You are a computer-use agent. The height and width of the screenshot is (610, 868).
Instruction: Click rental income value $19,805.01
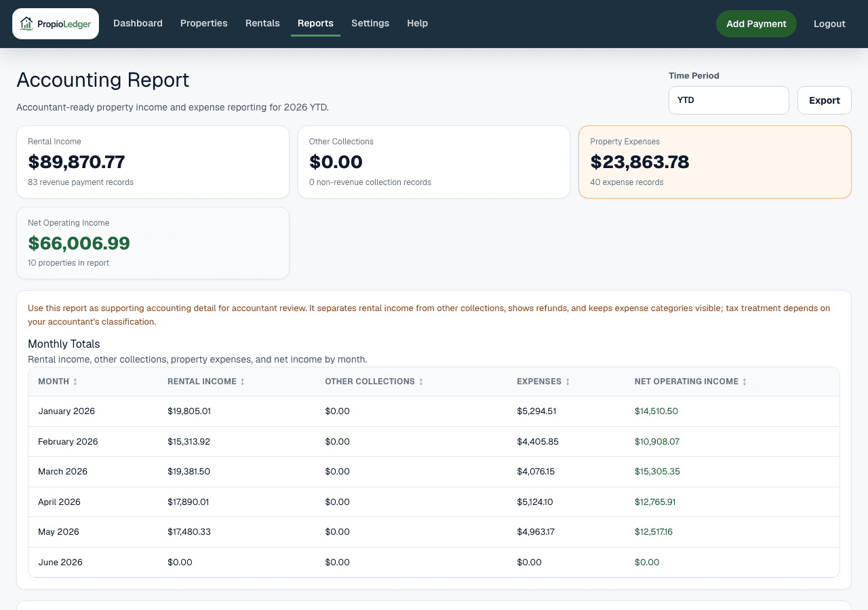[x=189, y=411]
